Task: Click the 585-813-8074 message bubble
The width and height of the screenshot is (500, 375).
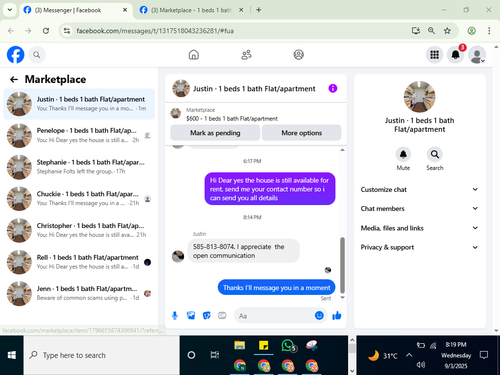Action: click(243, 251)
